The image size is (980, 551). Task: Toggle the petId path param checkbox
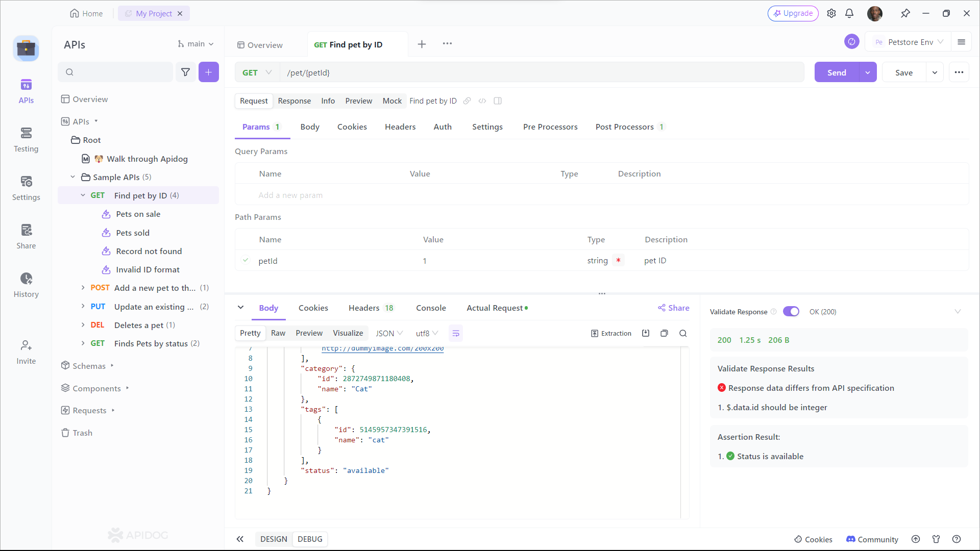pyautogui.click(x=246, y=260)
